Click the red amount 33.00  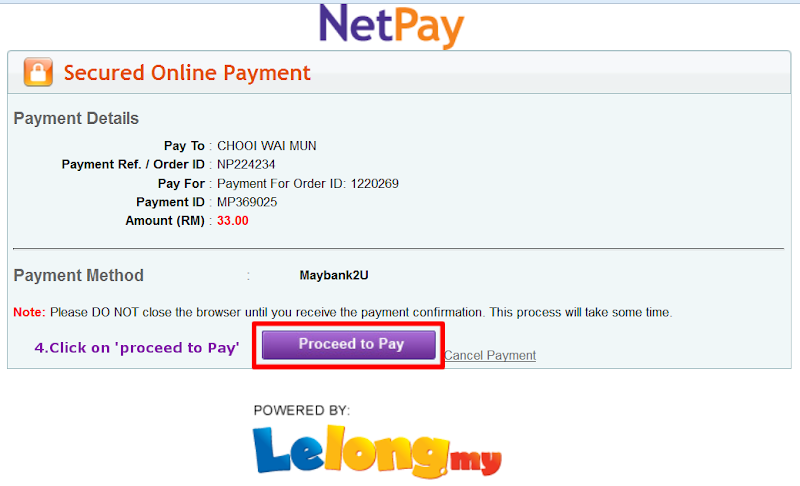click(233, 221)
